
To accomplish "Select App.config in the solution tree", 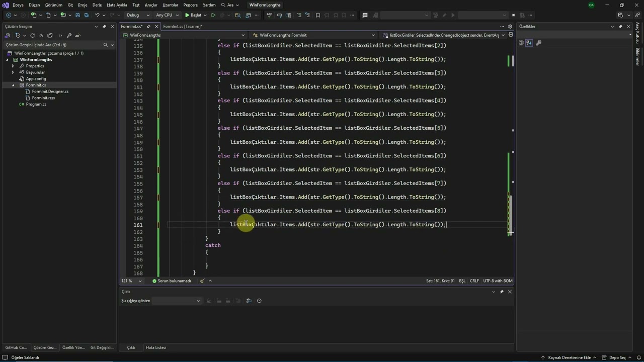I will [x=36, y=78].
